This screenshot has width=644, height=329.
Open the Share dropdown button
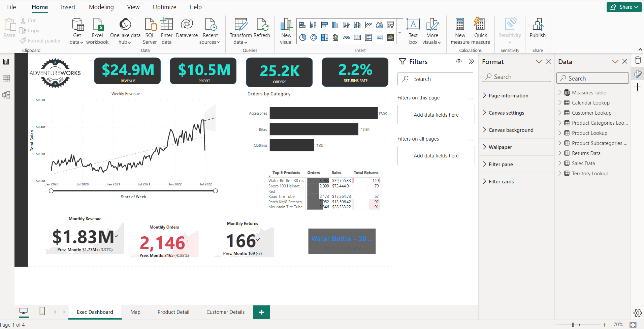[x=624, y=7]
